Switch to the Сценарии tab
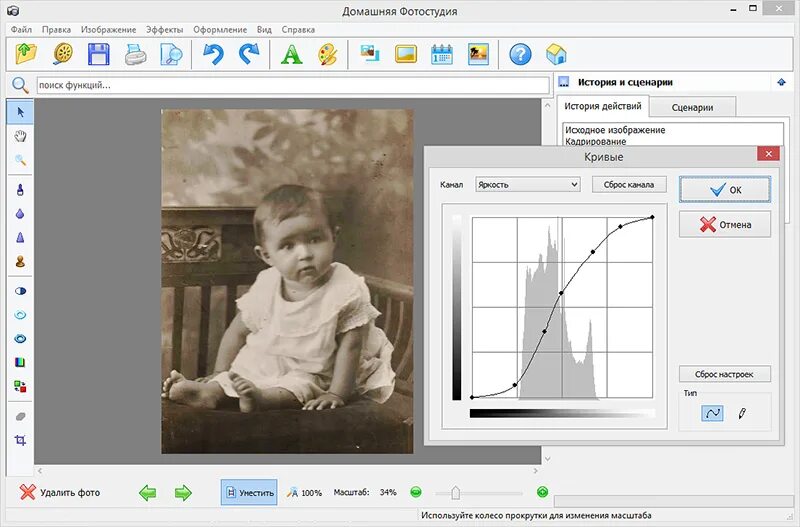800x527 pixels. click(x=692, y=107)
